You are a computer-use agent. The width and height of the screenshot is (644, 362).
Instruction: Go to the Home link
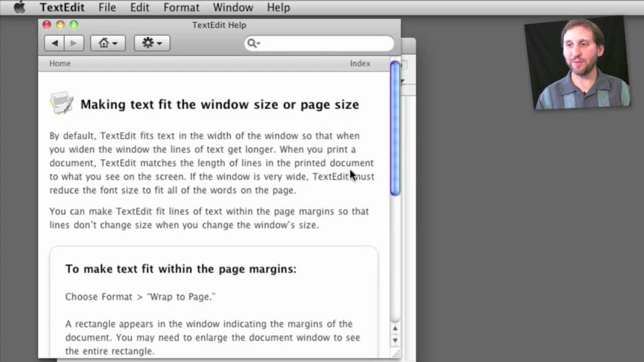60,63
